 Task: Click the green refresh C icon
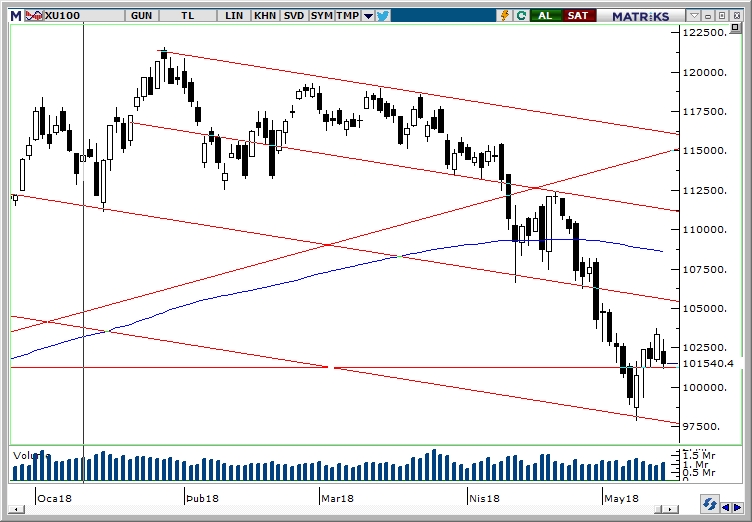point(521,15)
